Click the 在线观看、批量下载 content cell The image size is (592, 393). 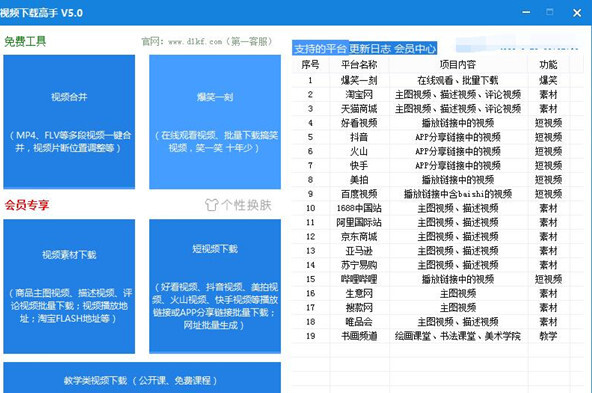point(458,80)
